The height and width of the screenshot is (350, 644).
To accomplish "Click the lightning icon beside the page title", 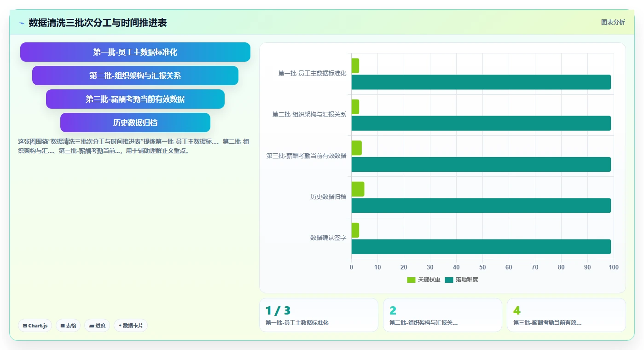I will pos(22,23).
